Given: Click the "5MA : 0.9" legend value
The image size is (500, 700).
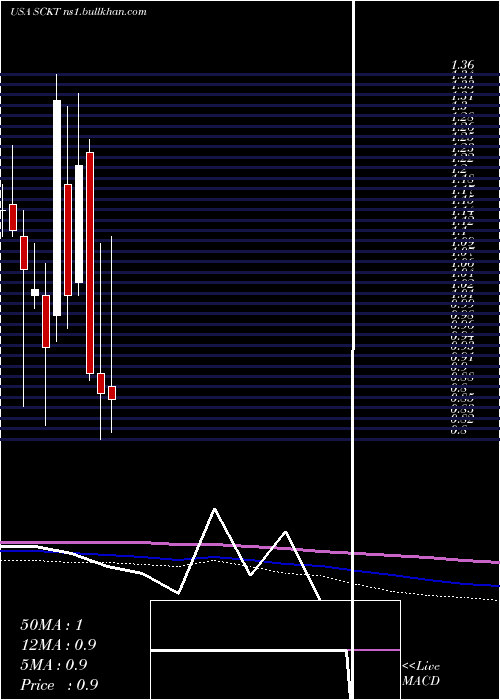Looking at the screenshot, I should pyautogui.click(x=54, y=665).
